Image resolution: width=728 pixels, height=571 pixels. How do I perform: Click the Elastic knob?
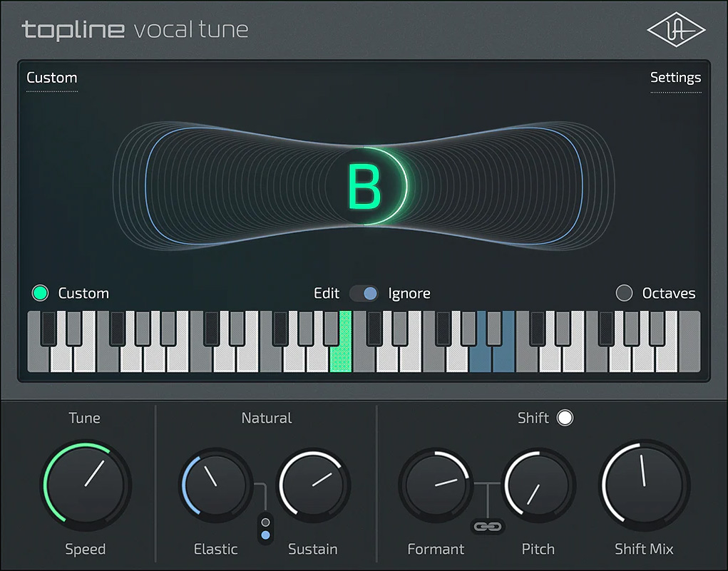click(216, 485)
